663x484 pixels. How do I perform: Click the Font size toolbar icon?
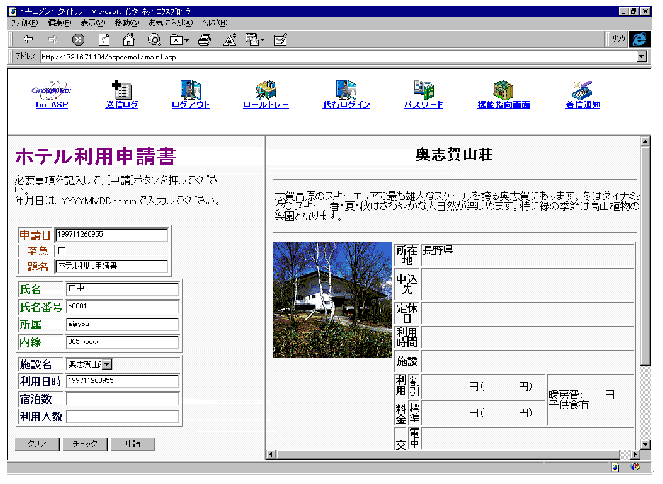[230, 40]
